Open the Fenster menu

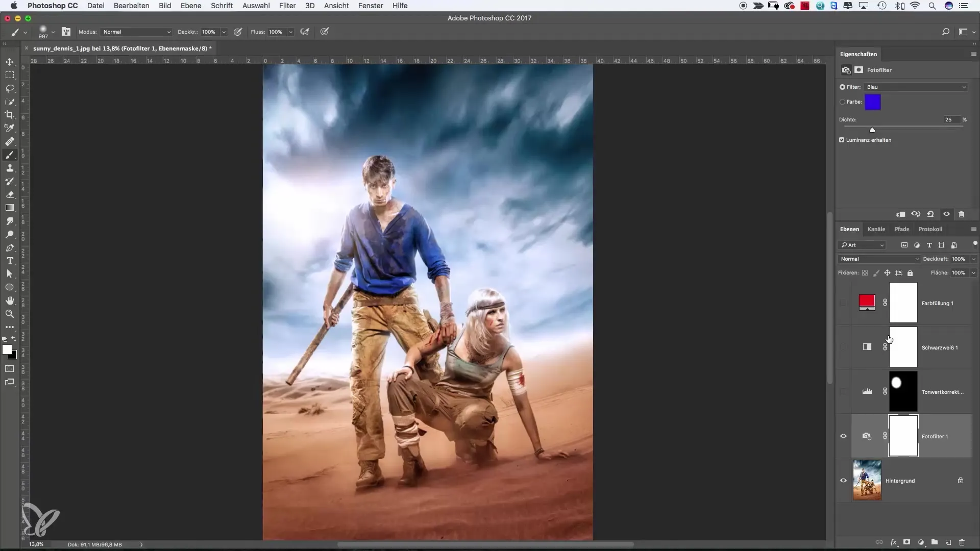point(371,6)
